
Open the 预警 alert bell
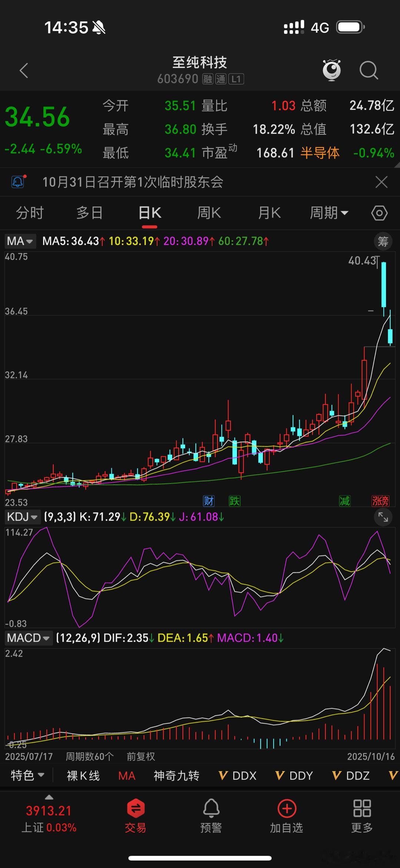(x=211, y=809)
